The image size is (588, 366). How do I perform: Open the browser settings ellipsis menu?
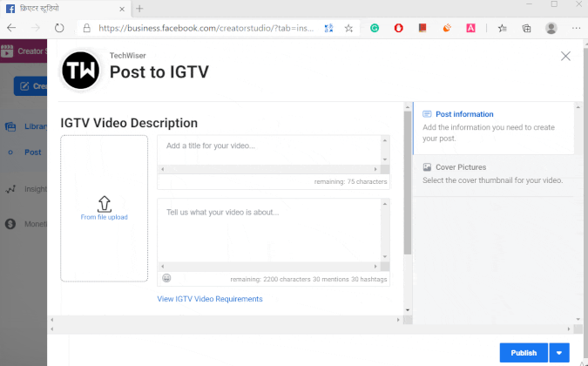pyautogui.click(x=576, y=28)
